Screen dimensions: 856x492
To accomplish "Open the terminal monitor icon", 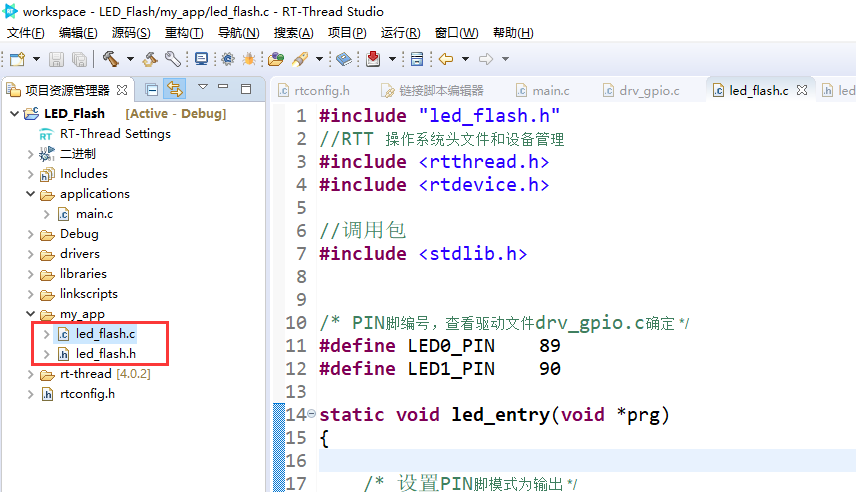I will coord(201,59).
